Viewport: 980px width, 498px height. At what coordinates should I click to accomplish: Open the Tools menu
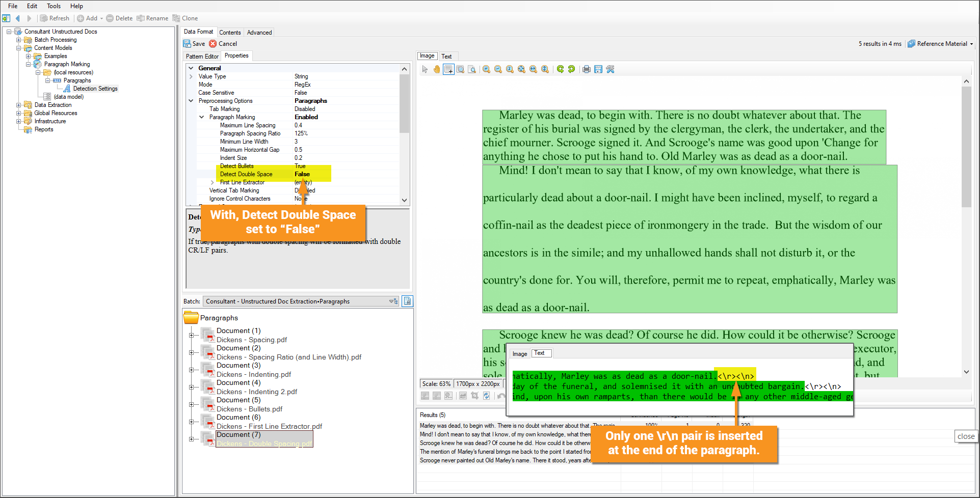pos(54,6)
